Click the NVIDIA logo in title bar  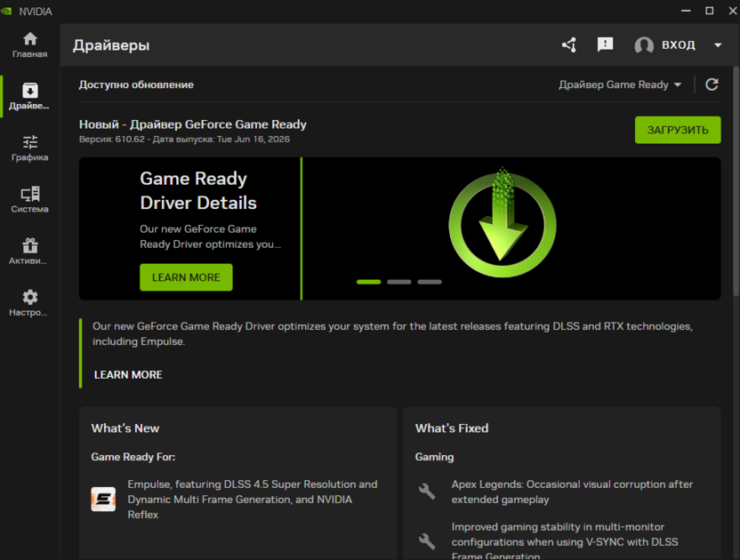(x=6, y=11)
